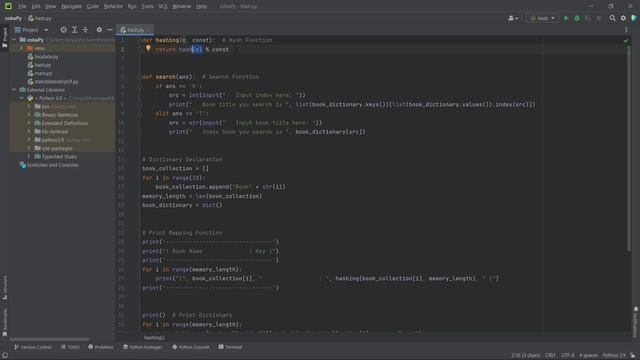640x360 pixels.
Task: Open the File menu
Action: [x=22, y=6]
